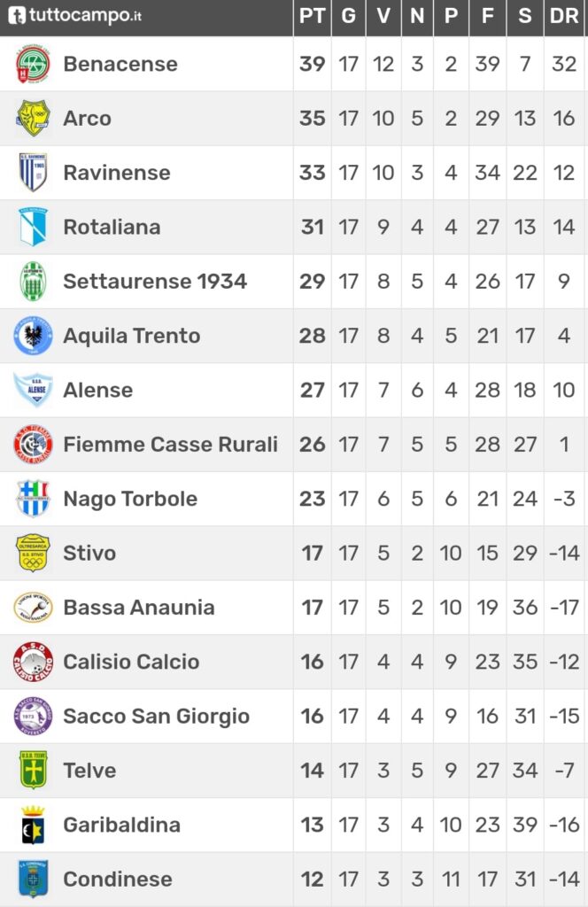Click the Garibaldina crowned crest
Screen dimensions: 588x907
coord(33,825)
